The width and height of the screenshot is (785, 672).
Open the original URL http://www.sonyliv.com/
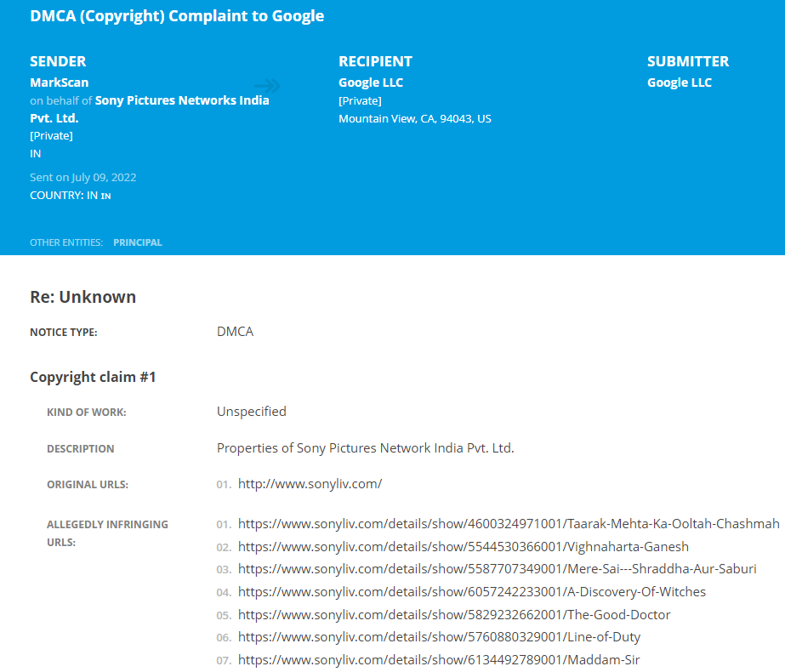pos(310,484)
